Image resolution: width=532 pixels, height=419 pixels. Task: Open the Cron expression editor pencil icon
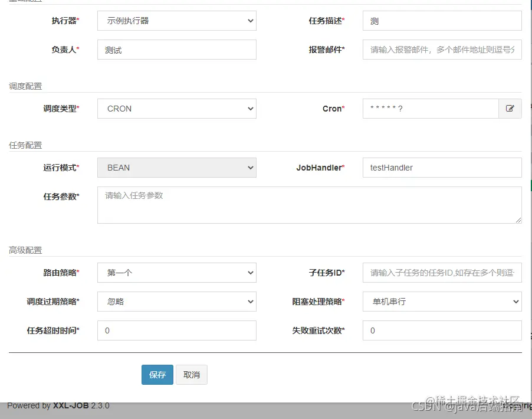[x=510, y=109]
